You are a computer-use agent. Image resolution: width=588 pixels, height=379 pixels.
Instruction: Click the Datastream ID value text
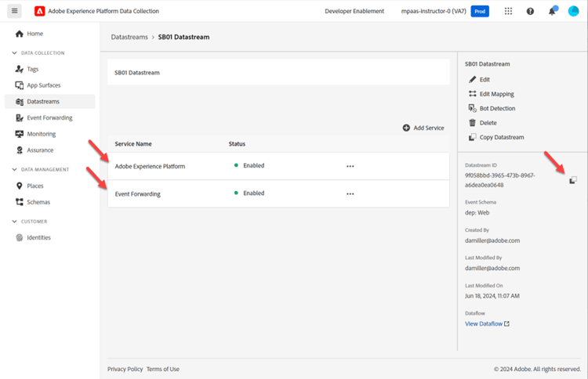[500, 180]
